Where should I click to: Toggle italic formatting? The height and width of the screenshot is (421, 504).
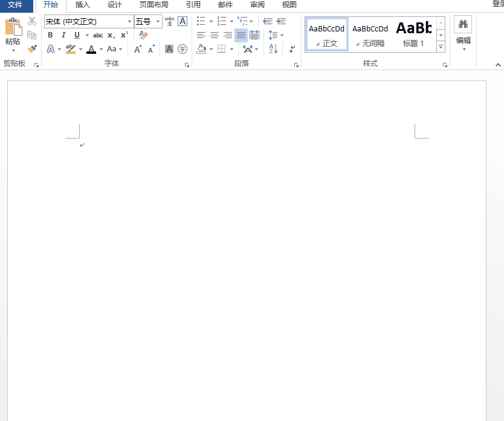click(63, 35)
